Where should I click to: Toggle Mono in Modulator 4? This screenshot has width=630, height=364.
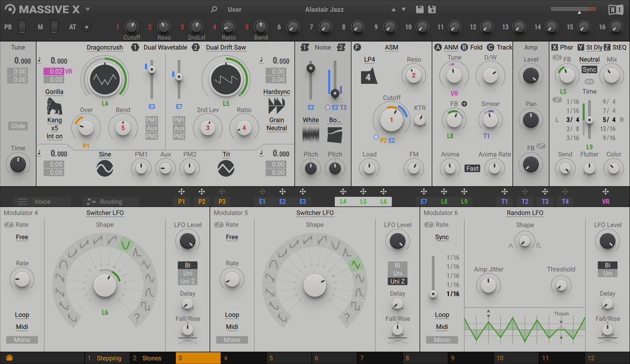pyautogui.click(x=22, y=340)
